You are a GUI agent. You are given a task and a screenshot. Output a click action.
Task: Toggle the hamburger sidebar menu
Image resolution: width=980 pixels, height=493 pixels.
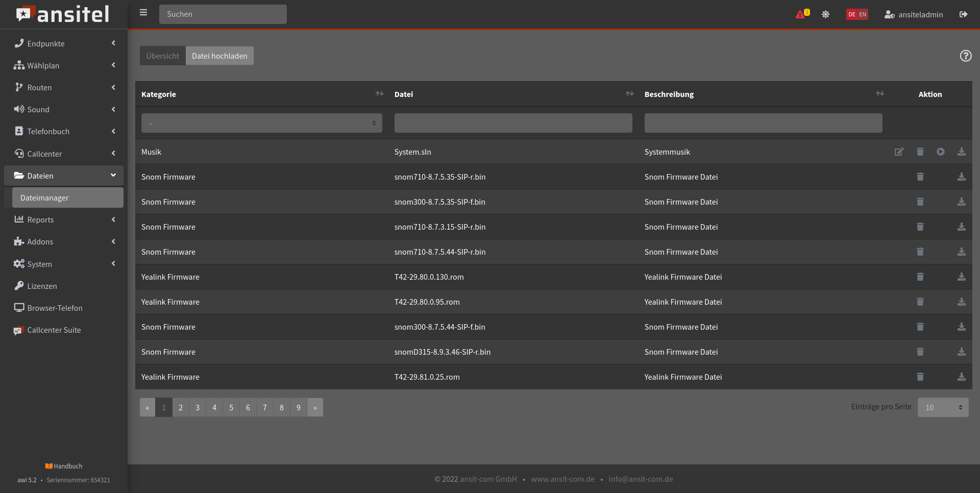point(143,13)
